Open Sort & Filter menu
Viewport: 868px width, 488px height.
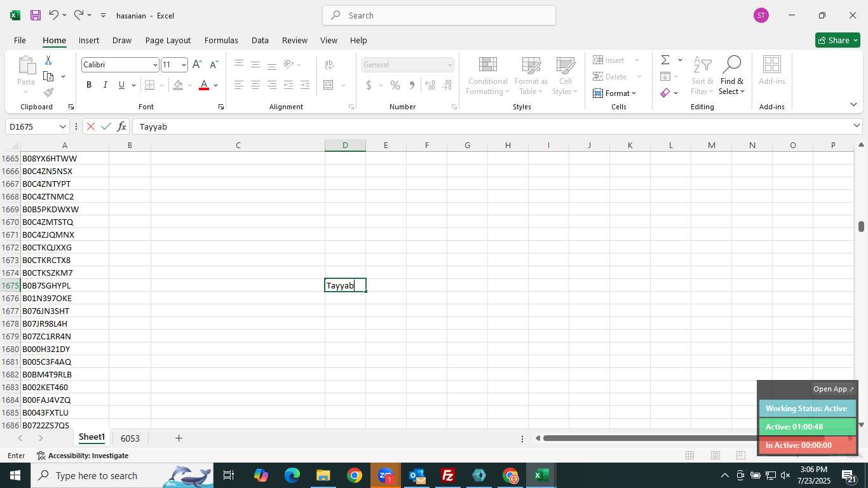click(702, 76)
